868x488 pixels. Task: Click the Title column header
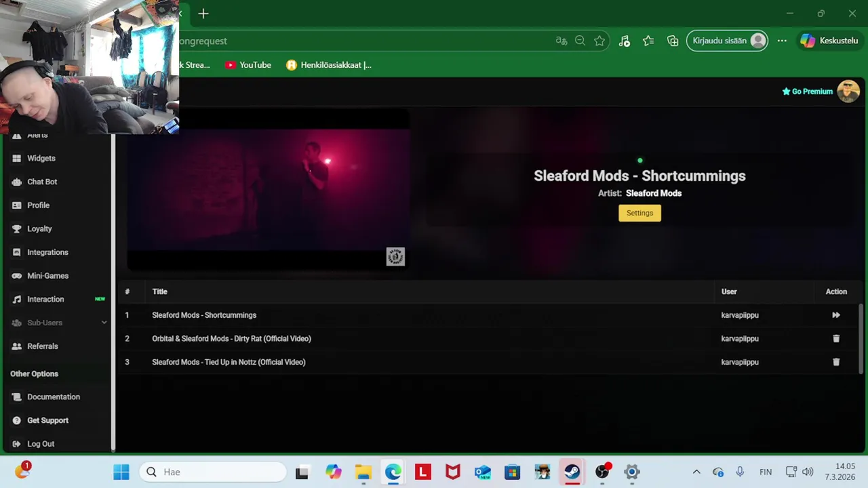tap(159, 291)
